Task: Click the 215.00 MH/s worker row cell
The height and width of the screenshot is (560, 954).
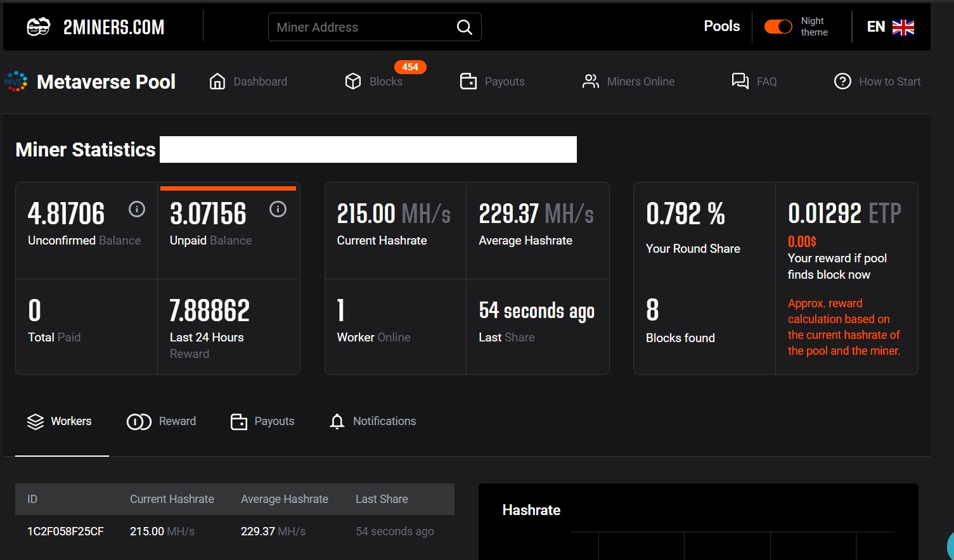Action: (162, 531)
